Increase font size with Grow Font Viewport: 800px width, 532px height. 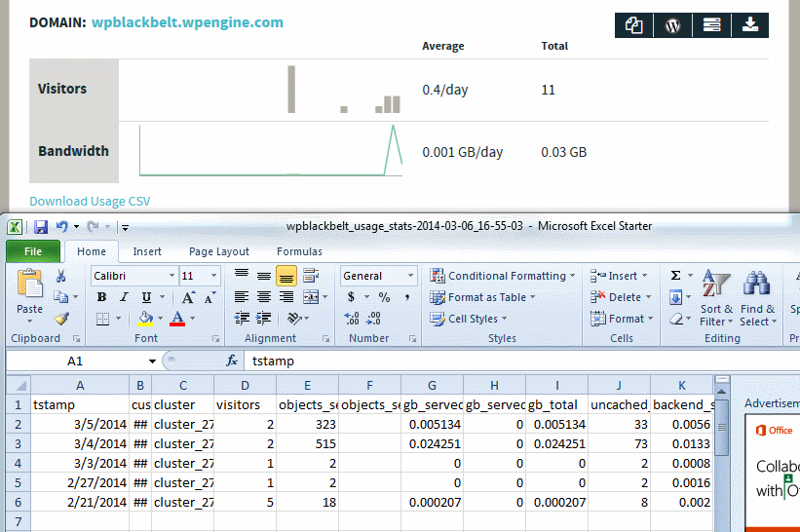[x=188, y=297]
